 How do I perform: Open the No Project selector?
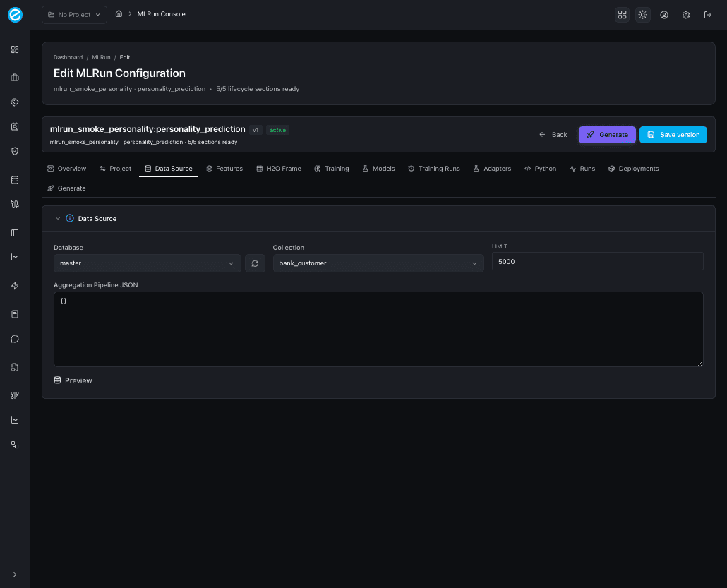(73, 14)
